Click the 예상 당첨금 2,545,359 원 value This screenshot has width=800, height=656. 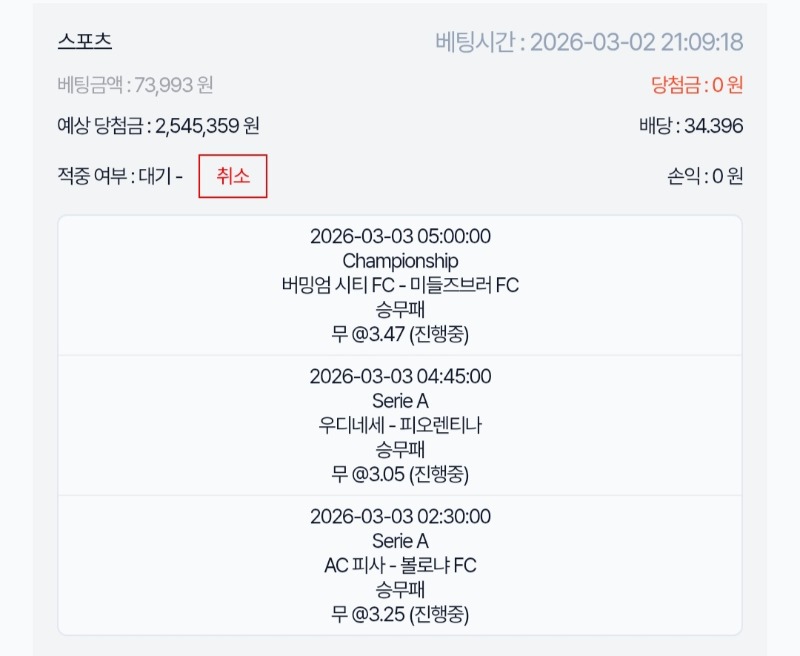159,127
